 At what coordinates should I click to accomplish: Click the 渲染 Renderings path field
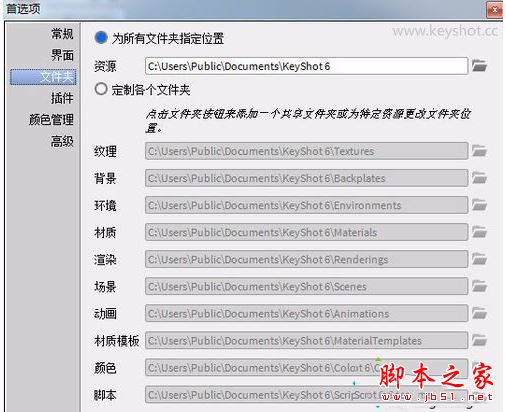(x=306, y=259)
